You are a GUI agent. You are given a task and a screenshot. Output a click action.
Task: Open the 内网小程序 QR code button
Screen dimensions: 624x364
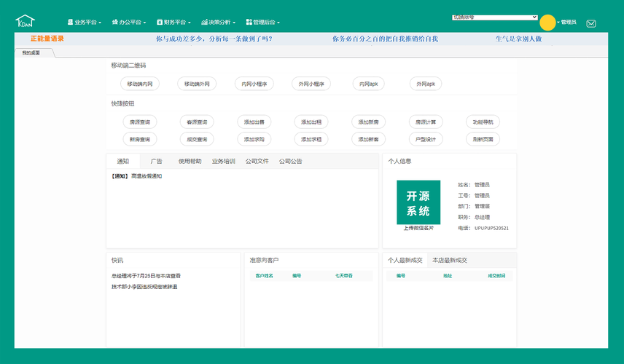click(x=254, y=84)
